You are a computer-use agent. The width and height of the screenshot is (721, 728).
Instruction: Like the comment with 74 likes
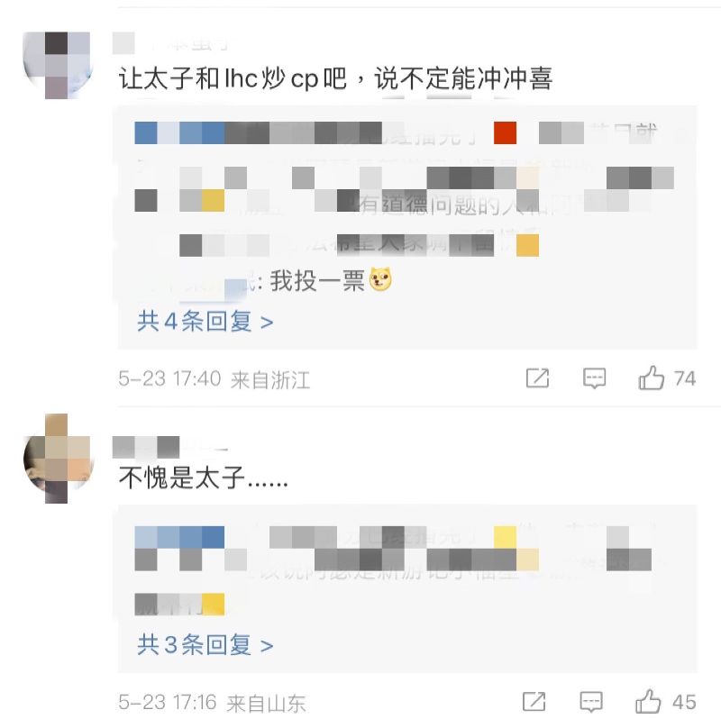point(652,378)
